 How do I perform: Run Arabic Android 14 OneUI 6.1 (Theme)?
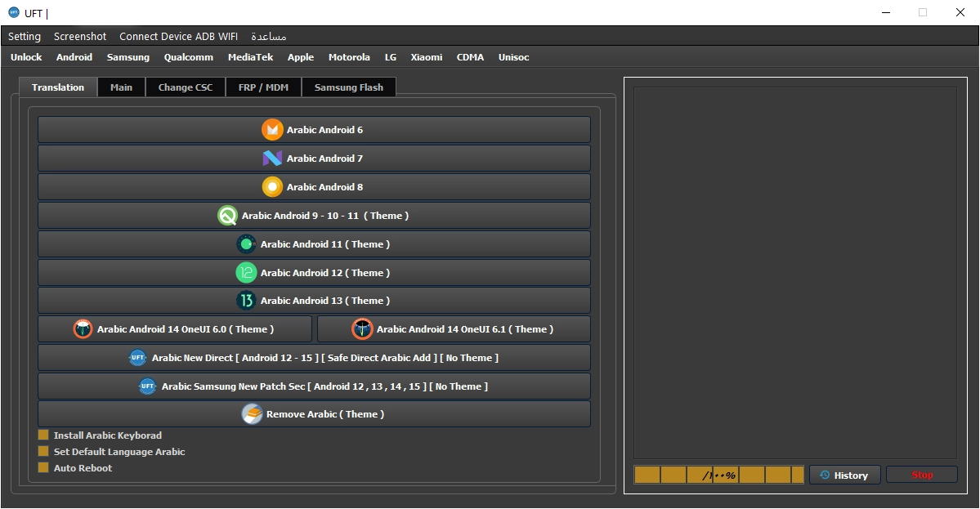point(454,329)
